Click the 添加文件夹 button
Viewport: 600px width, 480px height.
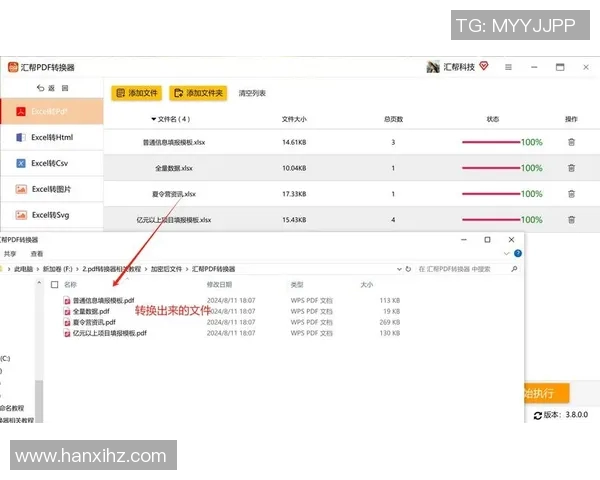point(198,93)
